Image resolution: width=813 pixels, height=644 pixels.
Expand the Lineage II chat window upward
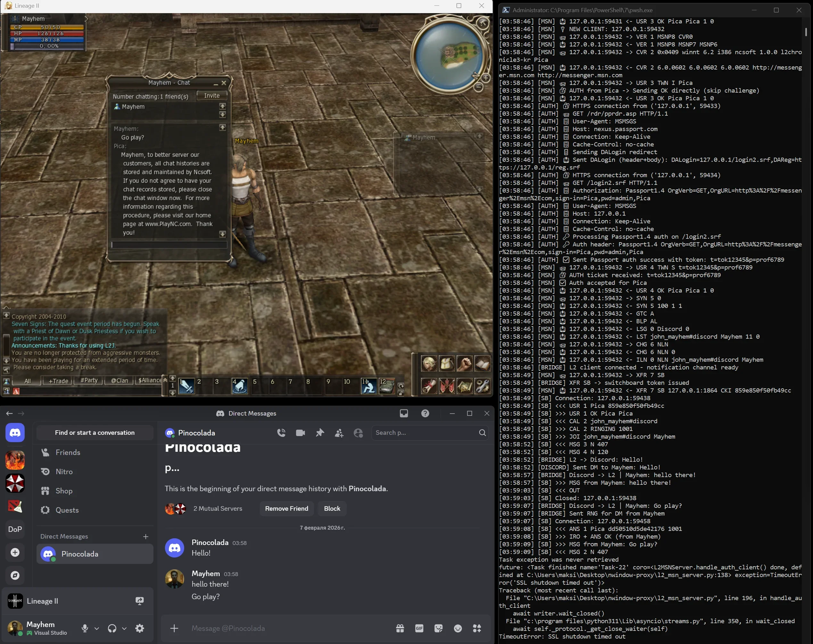[6, 307]
